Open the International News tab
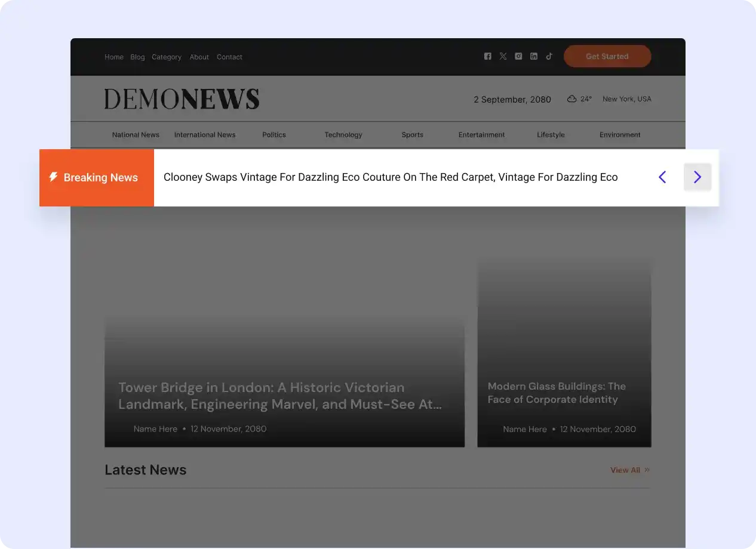The image size is (756, 549). (x=205, y=135)
